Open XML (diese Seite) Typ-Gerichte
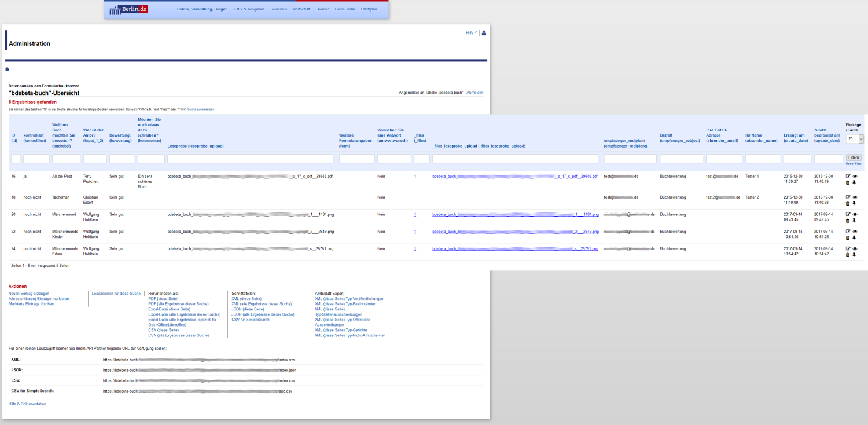 click(340, 330)
